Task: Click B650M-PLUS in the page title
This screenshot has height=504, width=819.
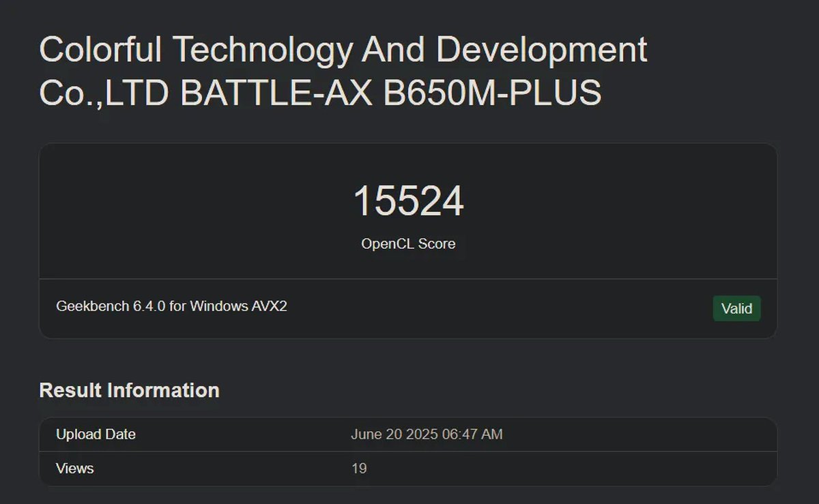Action: click(x=492, y=93)
